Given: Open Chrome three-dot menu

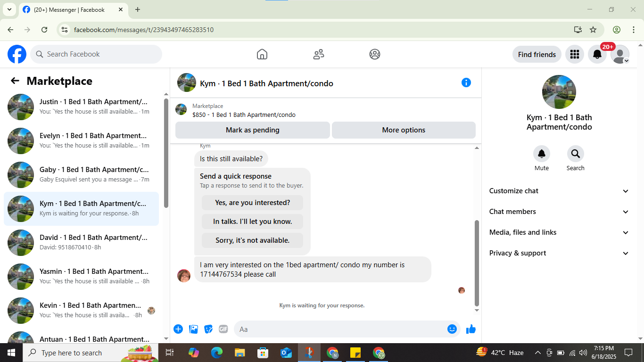Looking at the screenshot, I should point(634,30).
